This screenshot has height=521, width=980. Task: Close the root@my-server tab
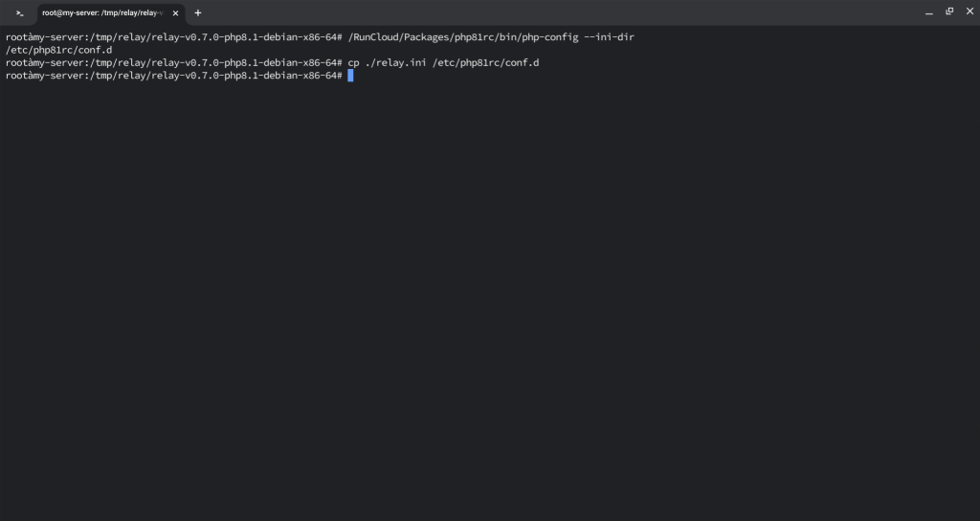coord(175,12)
